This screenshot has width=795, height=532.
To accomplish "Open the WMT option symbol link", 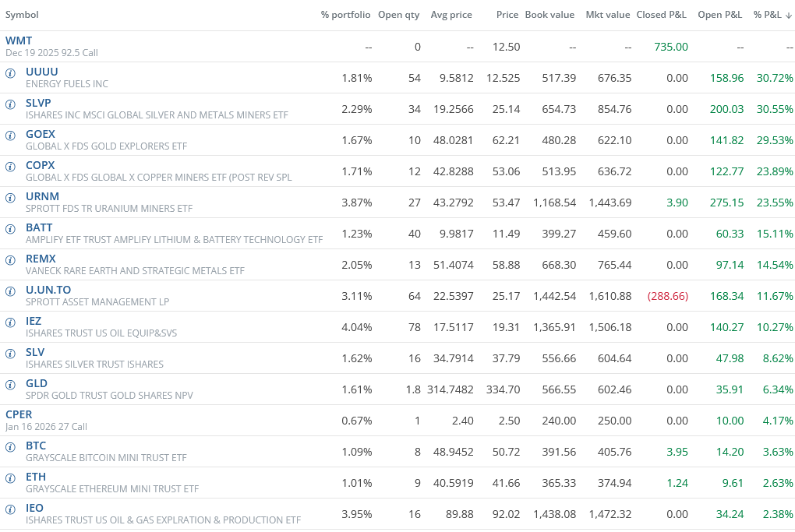I will (19, 41).
